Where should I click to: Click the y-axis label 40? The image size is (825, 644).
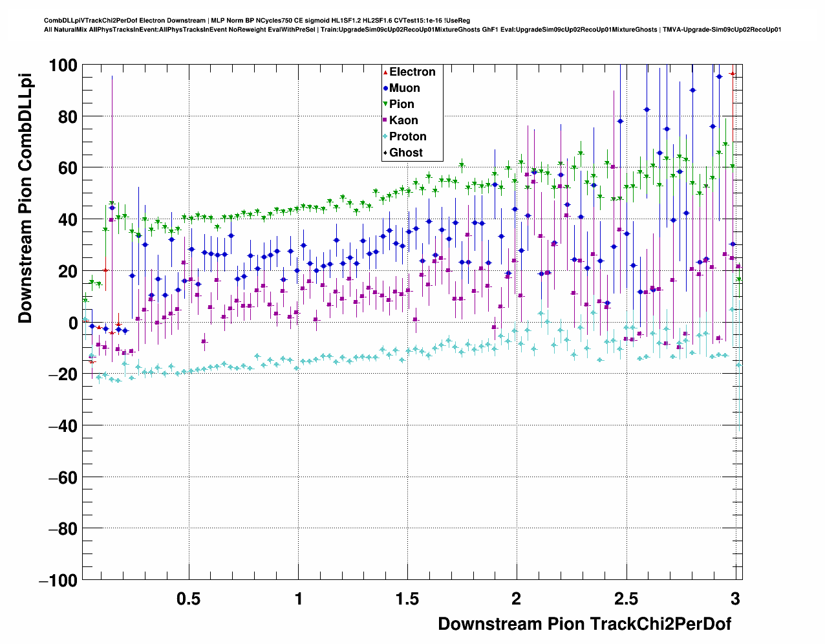click(x=67, y=220)
